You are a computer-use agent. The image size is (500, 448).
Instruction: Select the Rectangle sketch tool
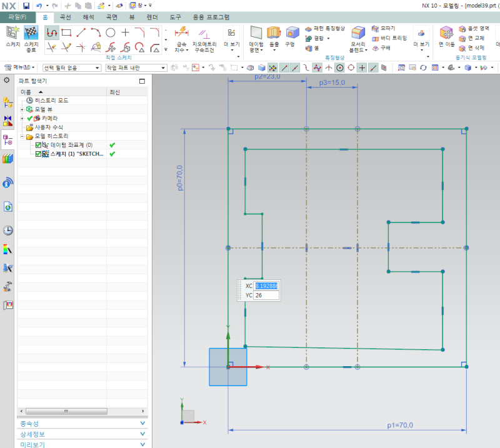pos(66,32)
